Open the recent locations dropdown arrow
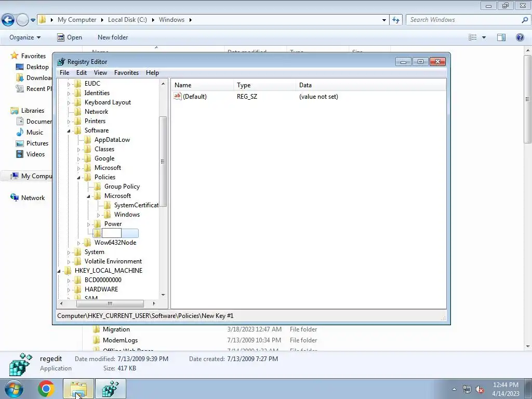This screenshot has width=532, height=399. coord(33,20)
